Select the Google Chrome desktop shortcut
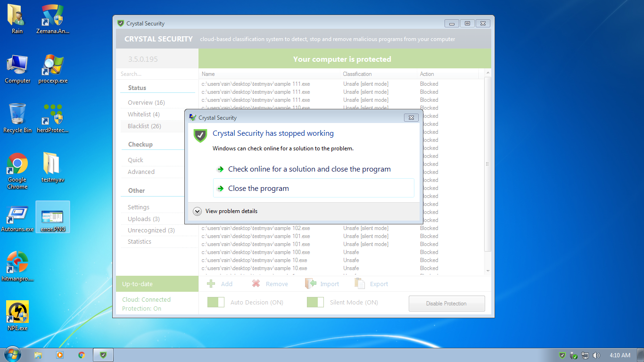This screenshot has width=644, height=362. tap(17, 171)
